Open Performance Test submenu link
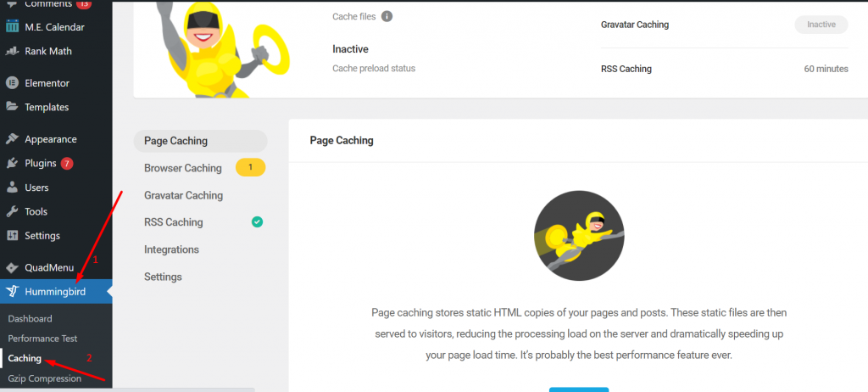Viewport: 868px width, 392px height. pyautogui.click(x=42, y=339)
